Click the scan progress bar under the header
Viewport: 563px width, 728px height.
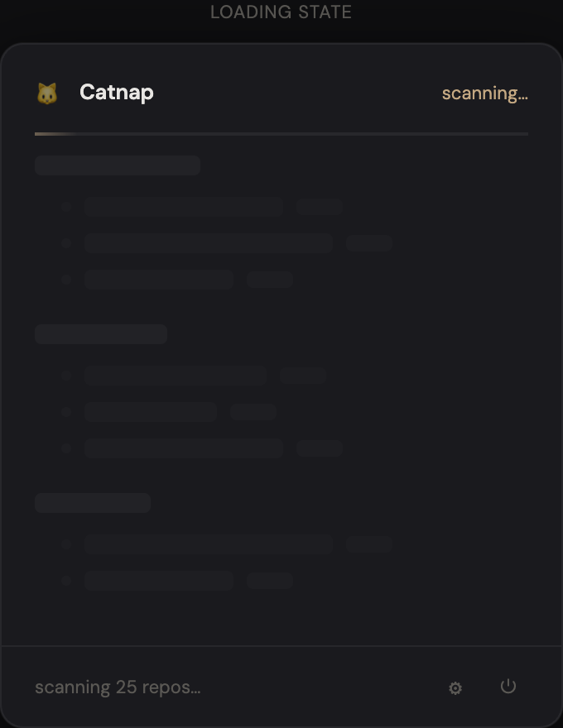coord(281,133)
